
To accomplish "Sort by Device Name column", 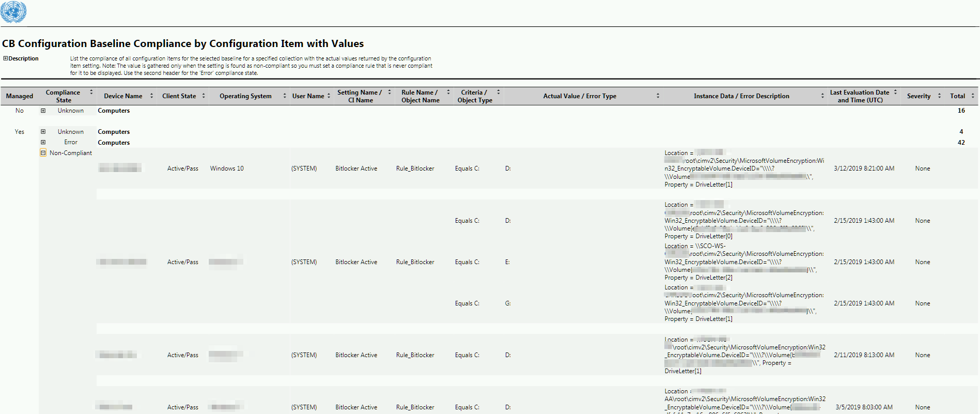I will (151, 96).
